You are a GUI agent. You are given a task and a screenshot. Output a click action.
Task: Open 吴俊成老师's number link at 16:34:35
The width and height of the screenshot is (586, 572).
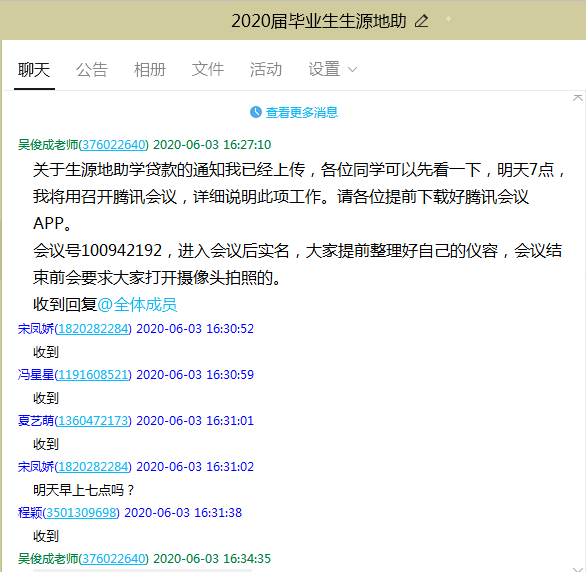[114, 559]
